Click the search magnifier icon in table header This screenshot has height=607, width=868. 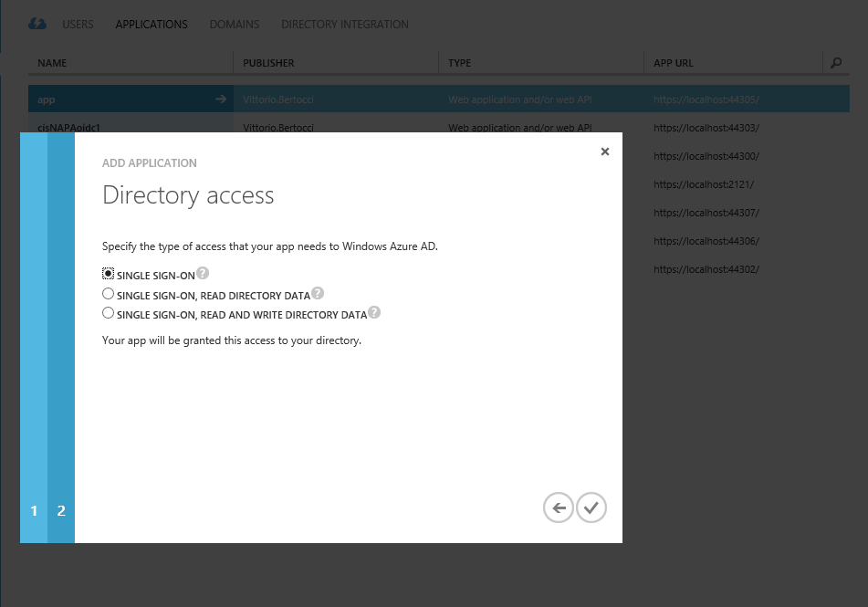pos(836,63)
